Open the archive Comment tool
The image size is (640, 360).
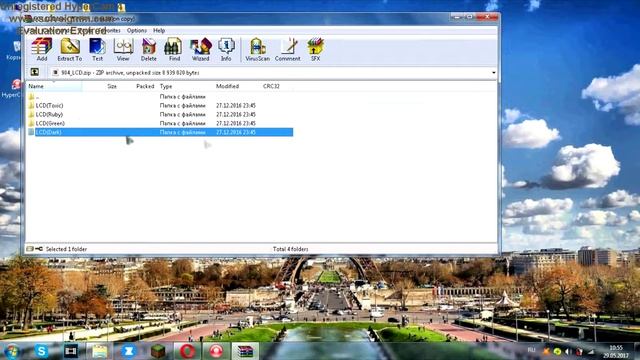coord(288,49)
